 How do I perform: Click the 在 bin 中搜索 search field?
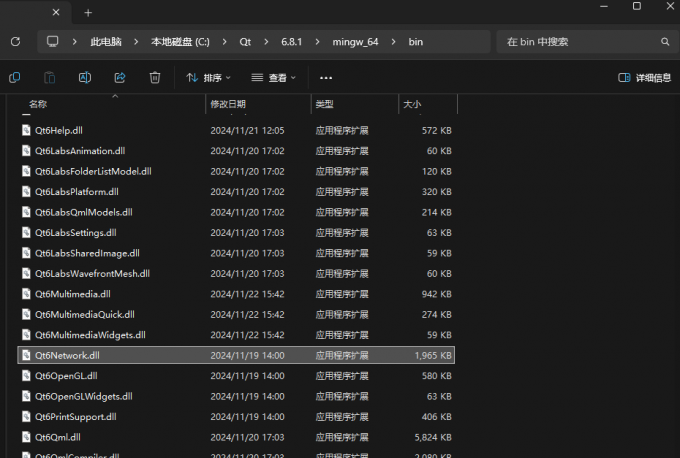point(580,42)
